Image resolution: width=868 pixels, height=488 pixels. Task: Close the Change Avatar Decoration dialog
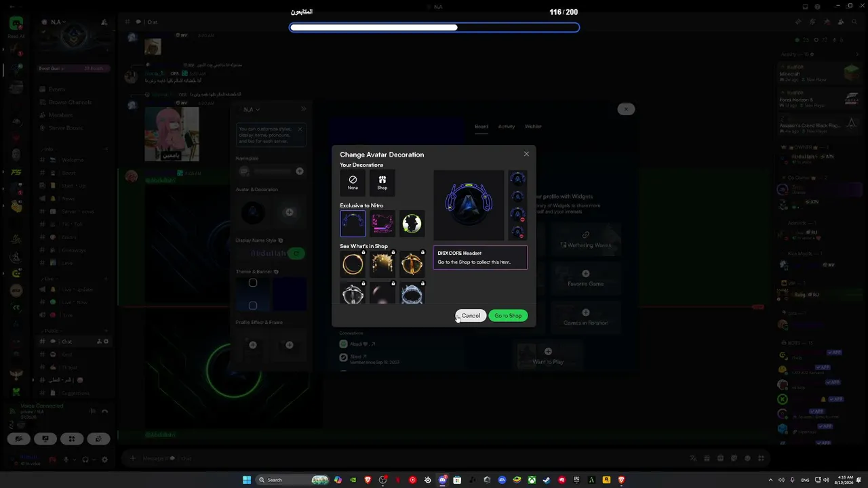coord(526,154)
